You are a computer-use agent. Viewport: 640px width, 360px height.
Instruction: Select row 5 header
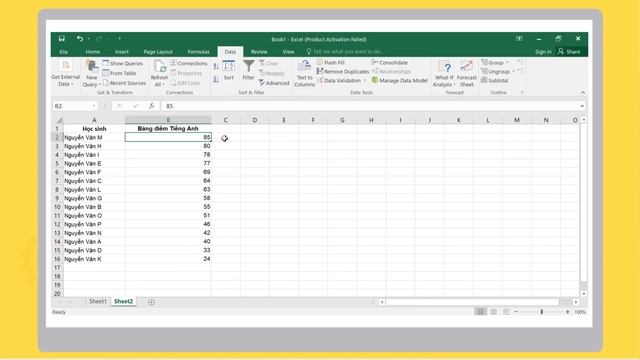tap(57, 163)
